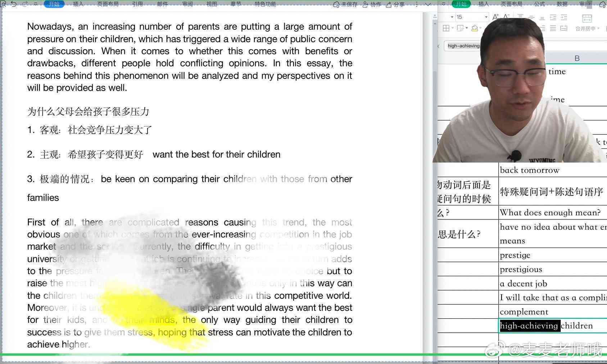Apply the yellow fill color bucket
Viewport: 607px width, 364px height.
click(x=475, y=28)
